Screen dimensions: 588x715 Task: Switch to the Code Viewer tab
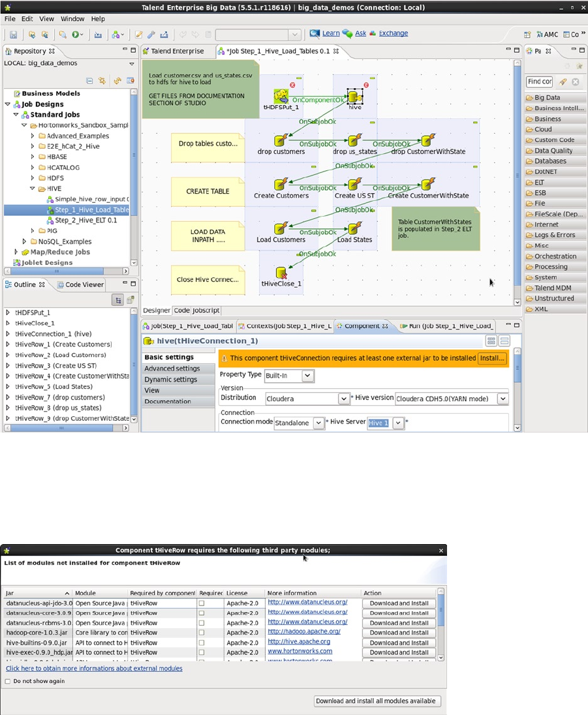click(x=81, y=284)
